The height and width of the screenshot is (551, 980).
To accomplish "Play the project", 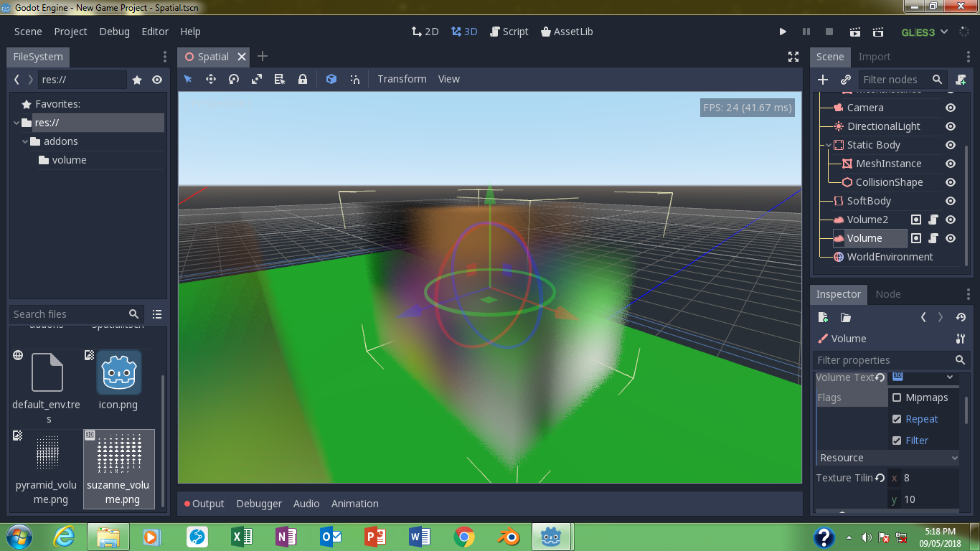I will (783, 32).
